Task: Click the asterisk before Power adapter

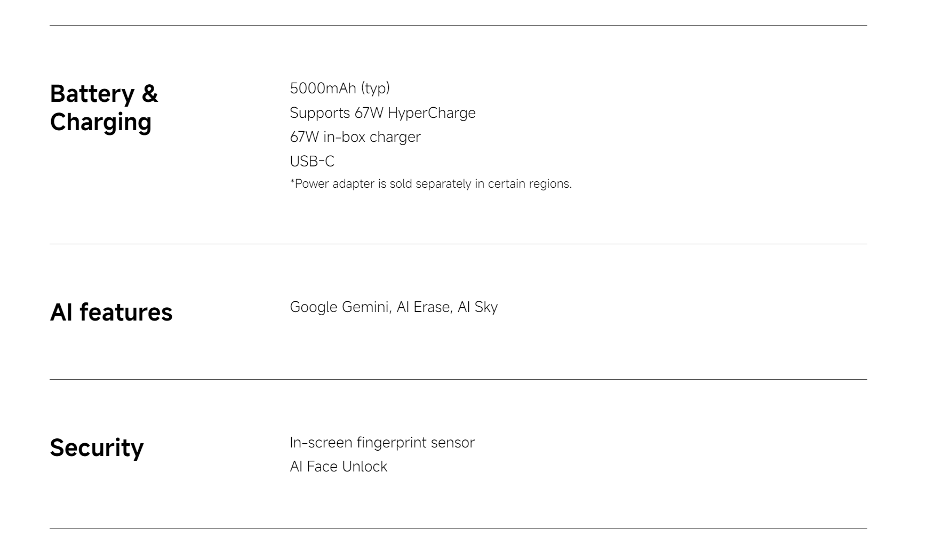Action: [292, 182]
